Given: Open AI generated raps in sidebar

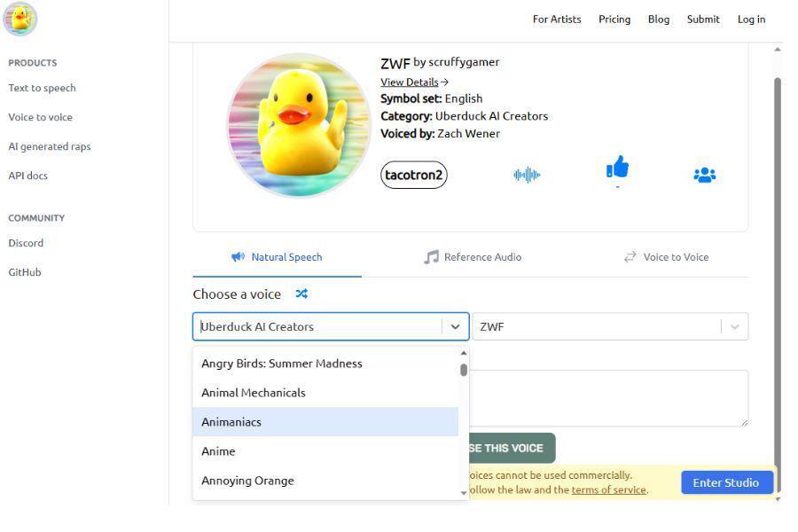Looking at the screenshot, I should tap(50, 146).
